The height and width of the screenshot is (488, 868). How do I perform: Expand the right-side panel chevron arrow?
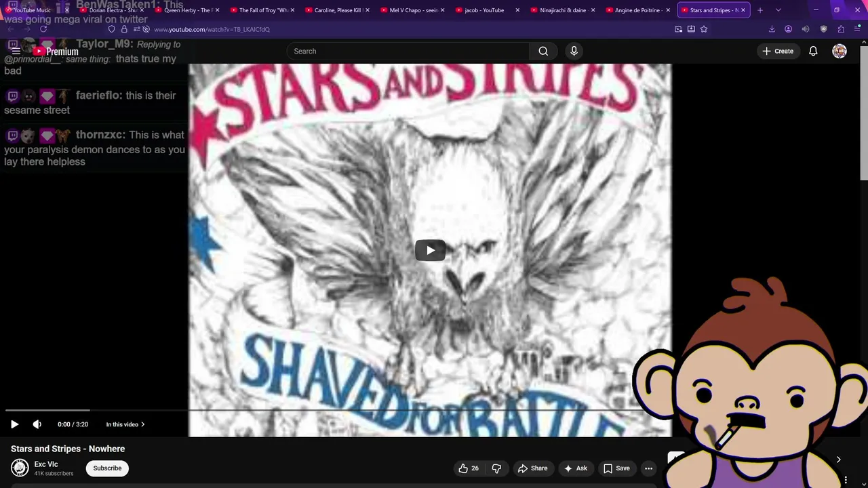[x=838, y=460]
